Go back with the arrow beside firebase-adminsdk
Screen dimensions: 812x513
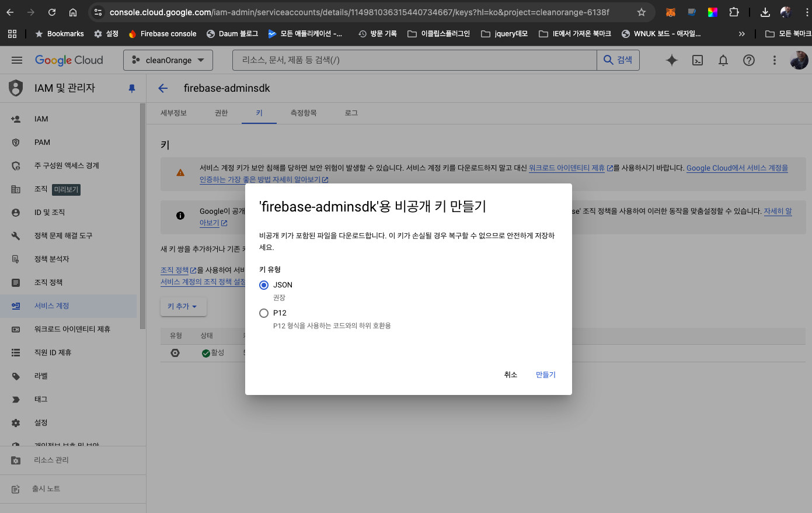tap(163, 88)
